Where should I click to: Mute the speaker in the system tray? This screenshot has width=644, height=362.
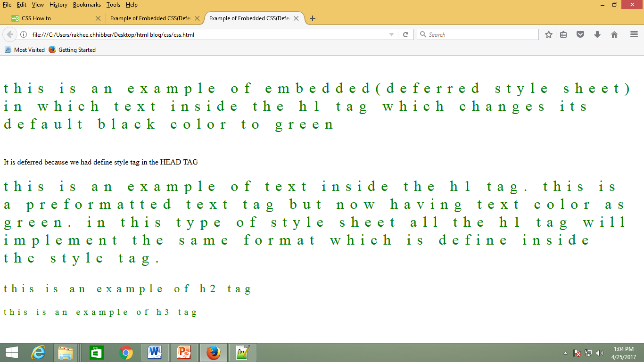(x=600, y=352)
